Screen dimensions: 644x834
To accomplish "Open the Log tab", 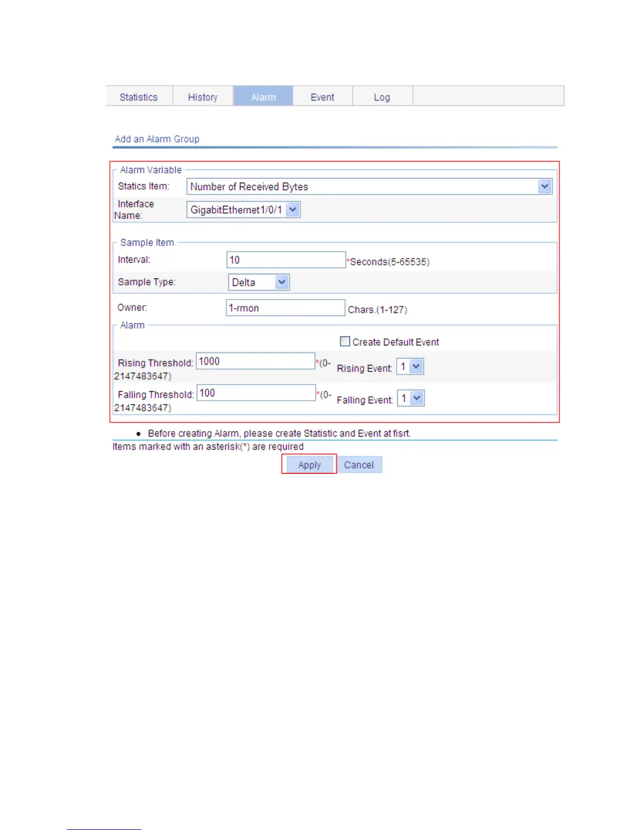I will pos(383,97).
